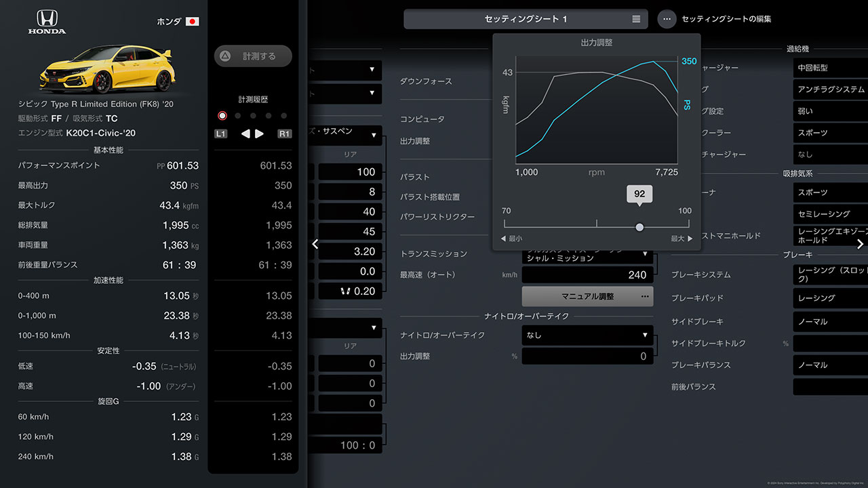Click the rear field showing 8
This screenshot has width=868, height=488.
(x=351, y=192)
